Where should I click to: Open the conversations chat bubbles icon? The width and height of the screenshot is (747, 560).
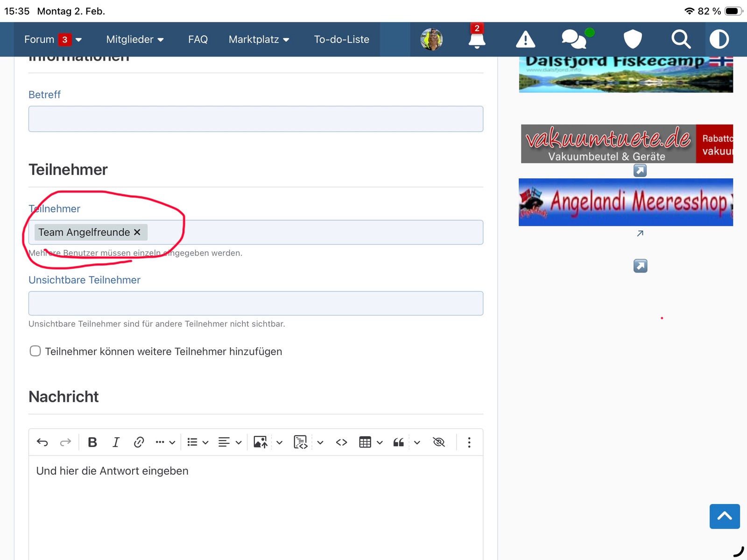574,39
